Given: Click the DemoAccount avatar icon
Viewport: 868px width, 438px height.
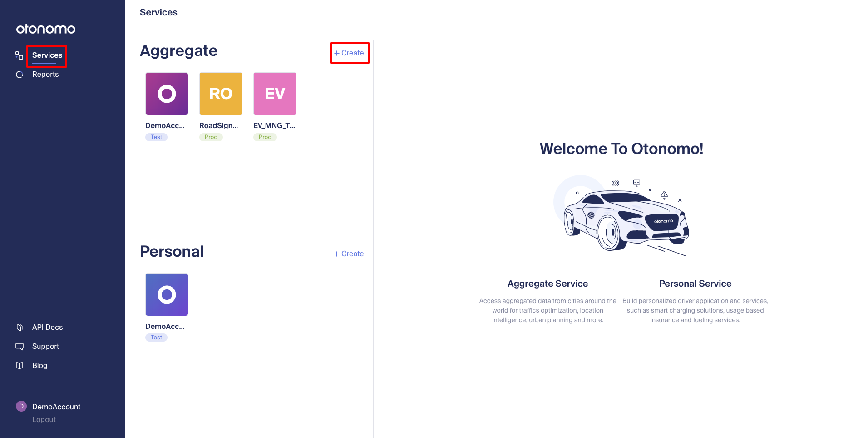Looking at the screenshot, I should coord(21,406).
